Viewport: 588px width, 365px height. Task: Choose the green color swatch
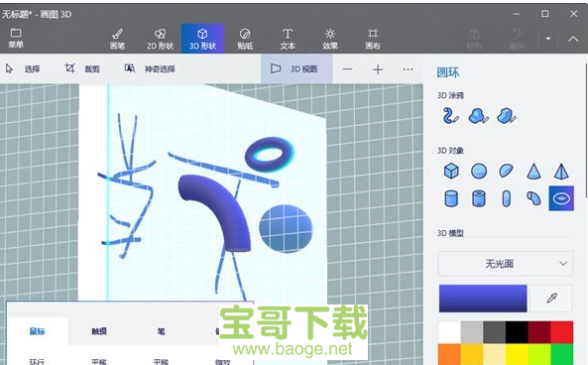562,354
